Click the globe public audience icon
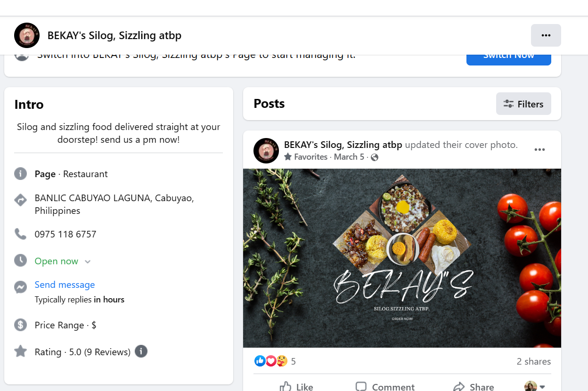Image resolution: width=588 pixels, height=391 pixels. tap(375, 157)
